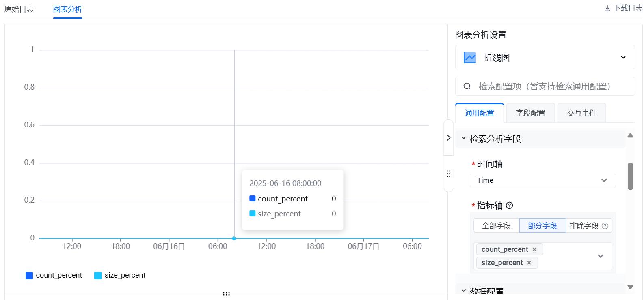This screenshot has height=300, width=644.
Task: Collapse the 检索分析字段 section
Action: click(x=464, y=139)
